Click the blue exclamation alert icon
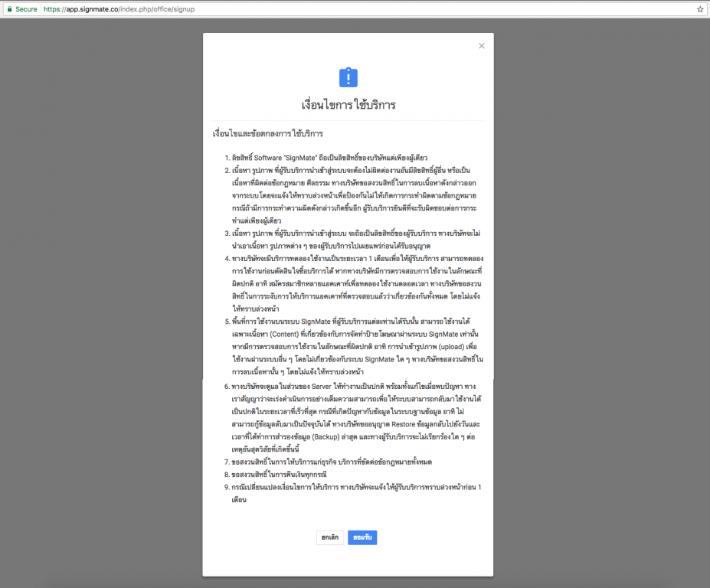Image resolution: width=710 pixels, height=588 pixels. tap(348, 77)
